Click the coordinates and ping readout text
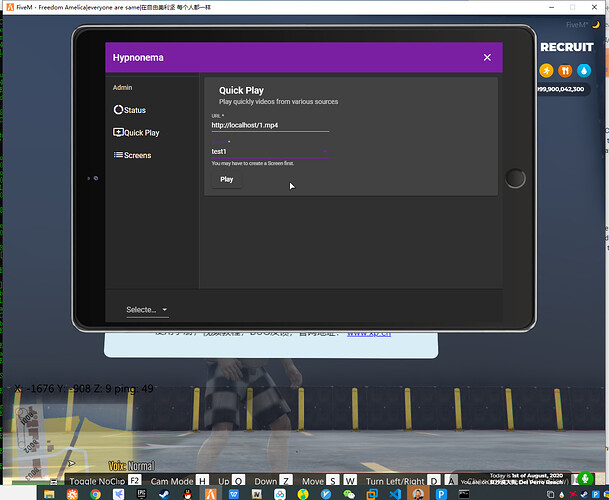This screenshot has height=500, width=609. (84, 388)
